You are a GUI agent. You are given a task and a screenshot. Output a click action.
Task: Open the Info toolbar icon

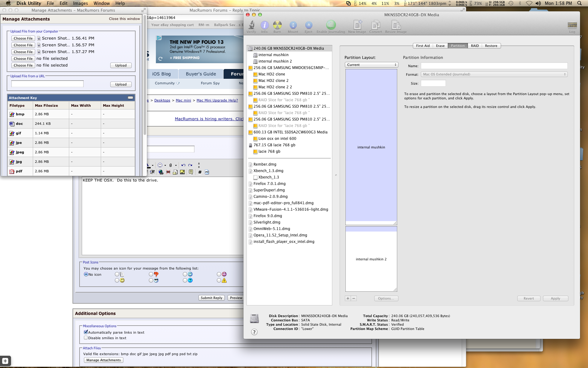pos(264,25)
